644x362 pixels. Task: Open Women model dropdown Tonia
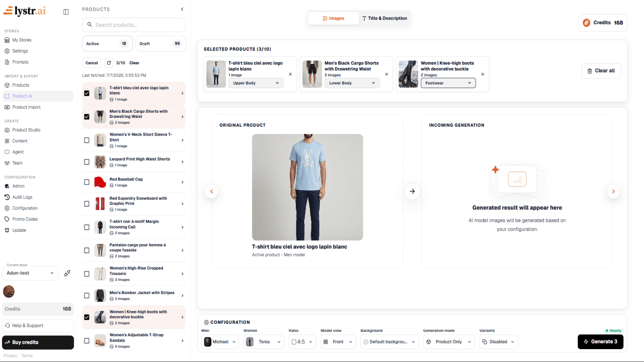(264, 342)
